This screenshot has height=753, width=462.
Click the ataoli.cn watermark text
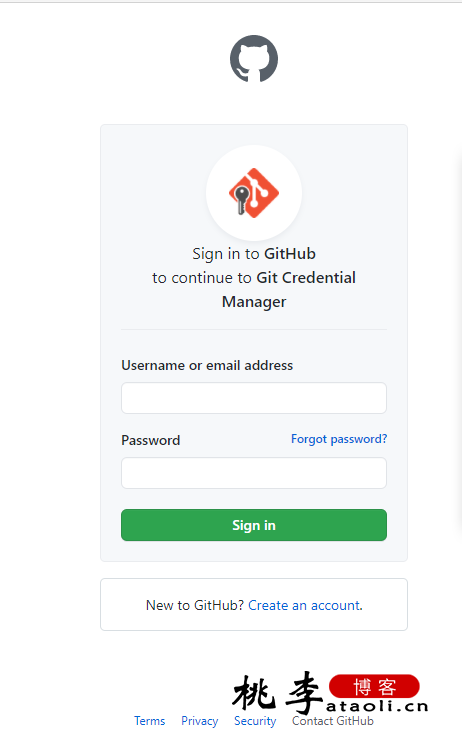tap(377, 706)
